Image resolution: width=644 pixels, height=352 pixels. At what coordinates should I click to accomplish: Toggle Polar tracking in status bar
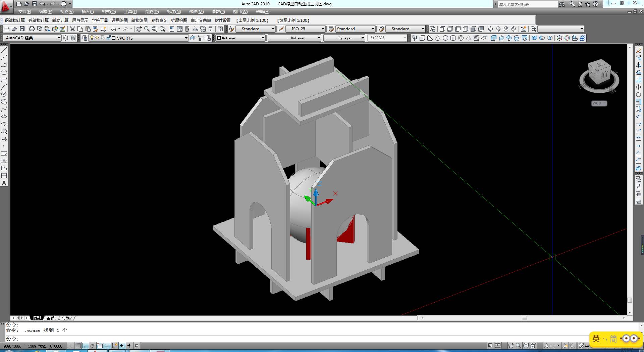point(93,346)
